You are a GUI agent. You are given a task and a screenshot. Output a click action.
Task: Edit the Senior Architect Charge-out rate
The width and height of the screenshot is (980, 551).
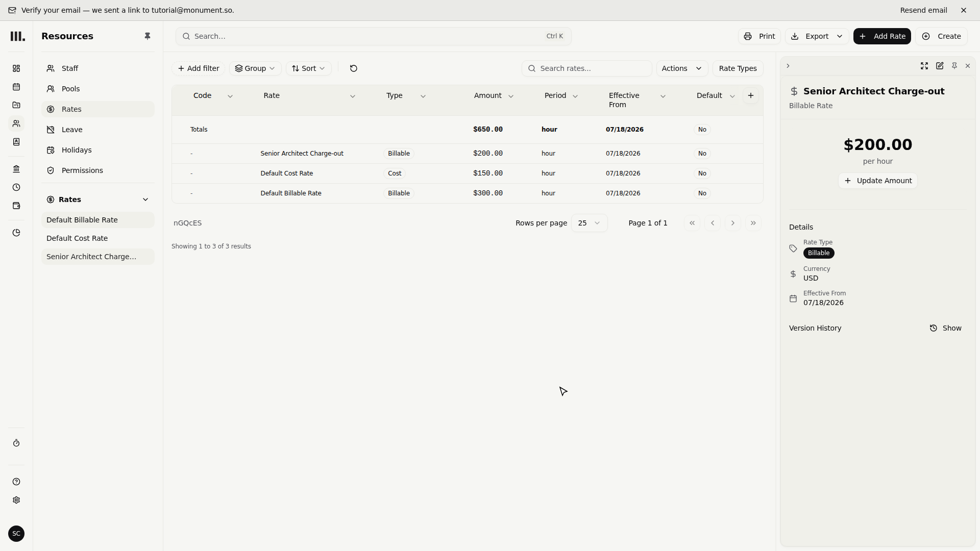pos(940,66)
